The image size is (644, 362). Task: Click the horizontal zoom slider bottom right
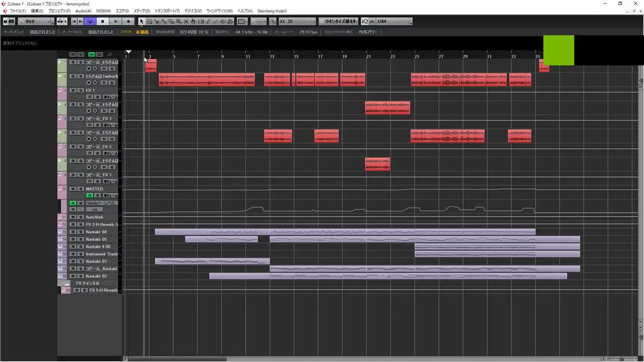pyautogui.click(x=621, y=359)
